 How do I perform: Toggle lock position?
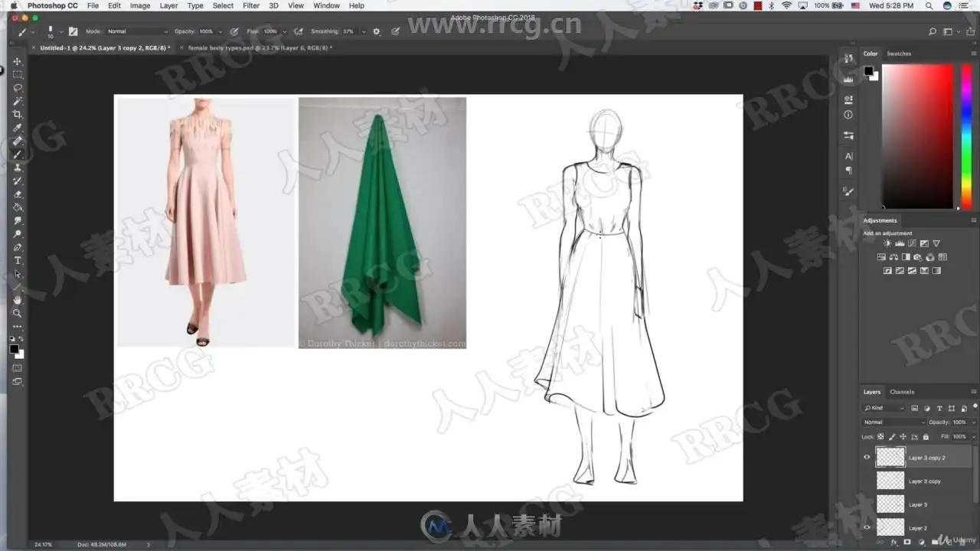point(903,436)
